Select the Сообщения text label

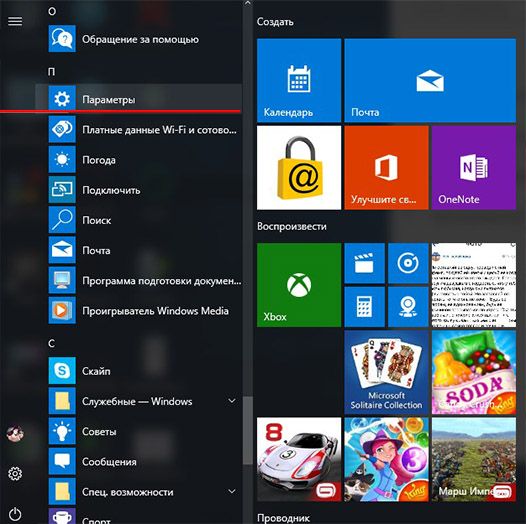(109, 462)
